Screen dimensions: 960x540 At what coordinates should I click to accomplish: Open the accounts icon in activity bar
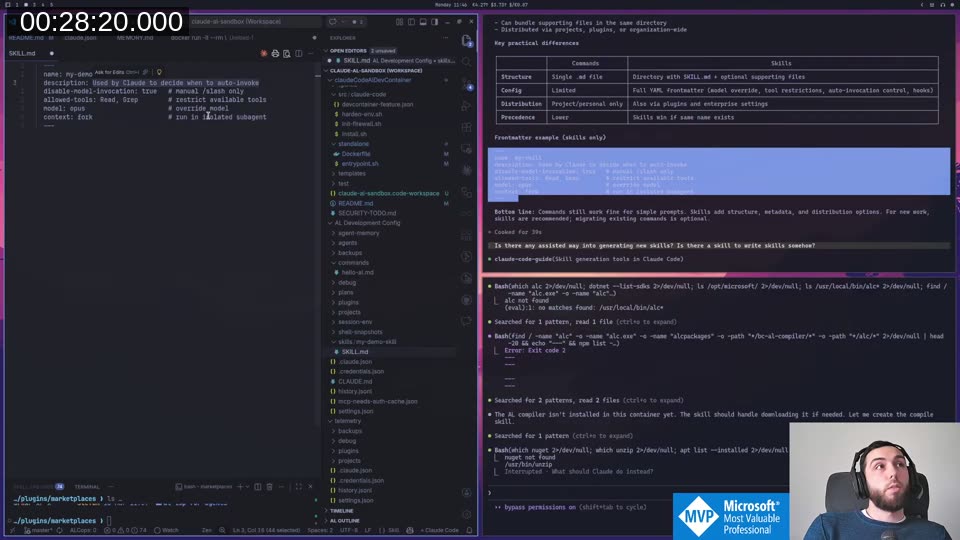467,493
